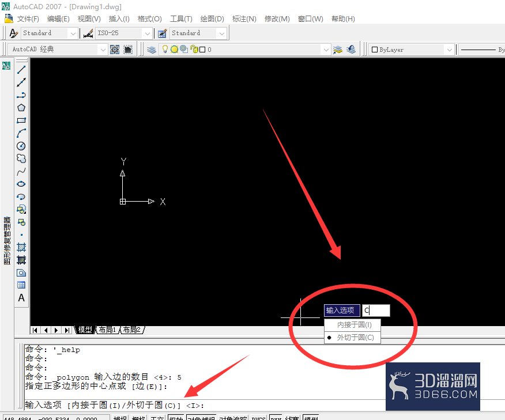Jump to first layout tab arrow

(x=35, y=330)
